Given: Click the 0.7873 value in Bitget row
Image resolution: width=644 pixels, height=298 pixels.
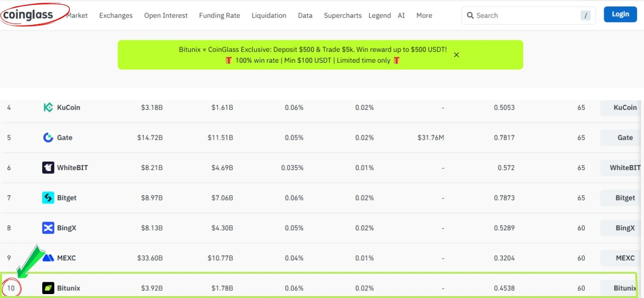Looking at the screenshot, I should coord(505,198).
